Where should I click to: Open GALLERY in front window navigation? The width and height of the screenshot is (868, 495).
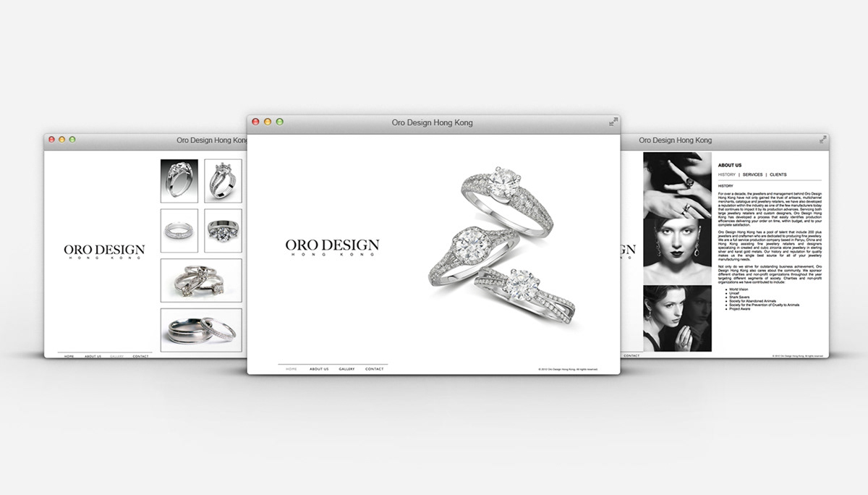click(346, 369)
